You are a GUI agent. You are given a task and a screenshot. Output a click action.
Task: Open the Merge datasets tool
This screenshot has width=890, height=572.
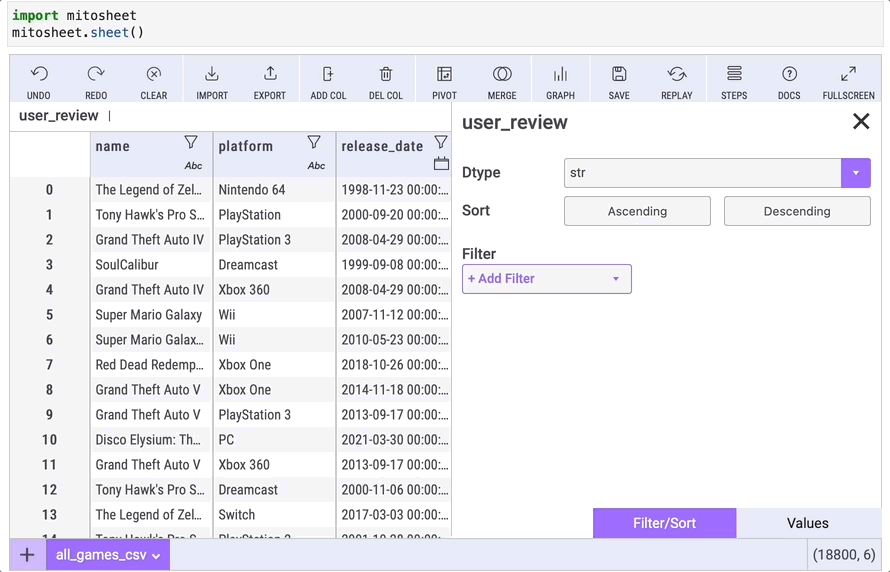tap(502, 75)
